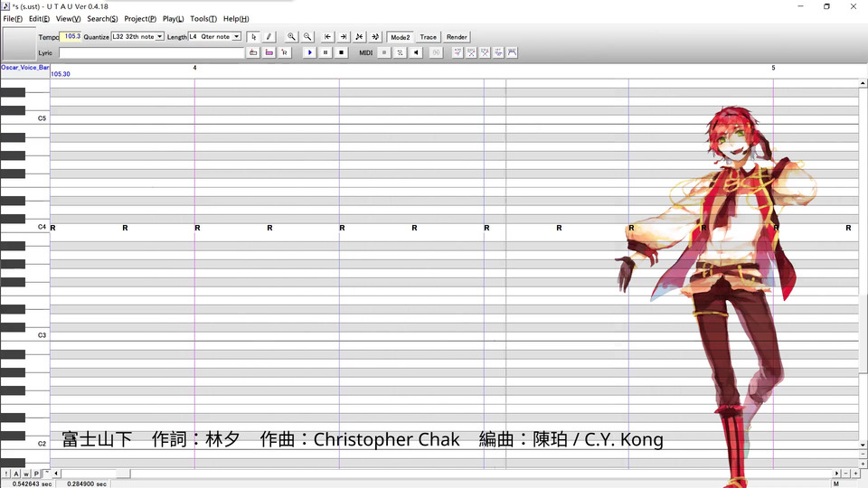The width and height of the screenshot is (868, 488).
Task: Toggle the MIDI speaker icon
Action: 416,52
